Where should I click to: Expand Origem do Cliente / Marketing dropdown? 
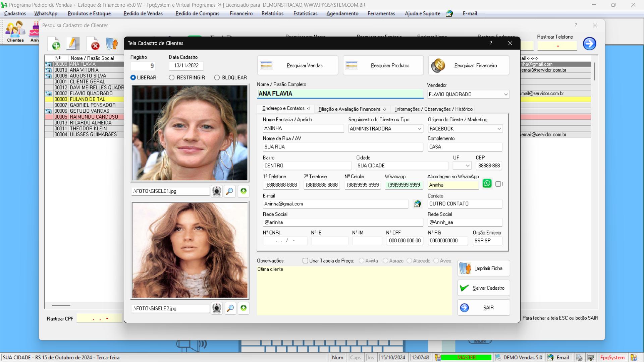tap(499, 129)
